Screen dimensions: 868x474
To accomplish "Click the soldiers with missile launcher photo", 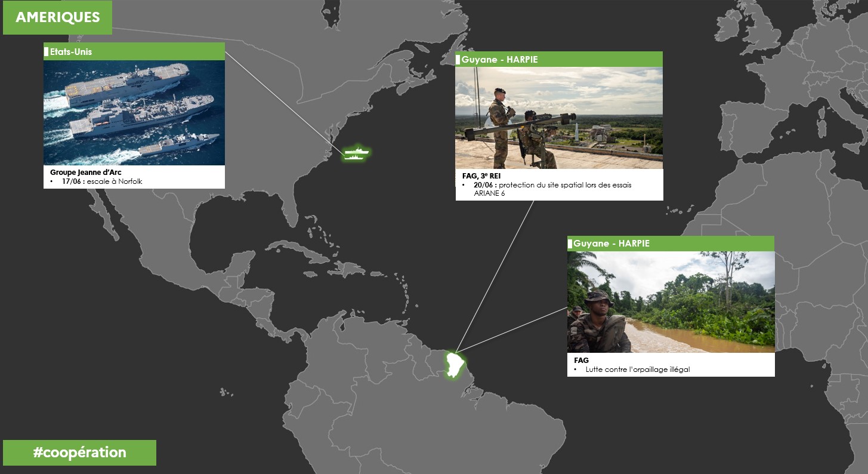I will coord(559,118).
